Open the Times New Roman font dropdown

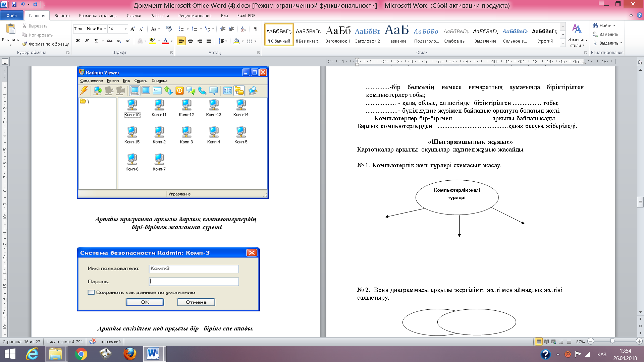pyautogui.click(x=105, y=29)
